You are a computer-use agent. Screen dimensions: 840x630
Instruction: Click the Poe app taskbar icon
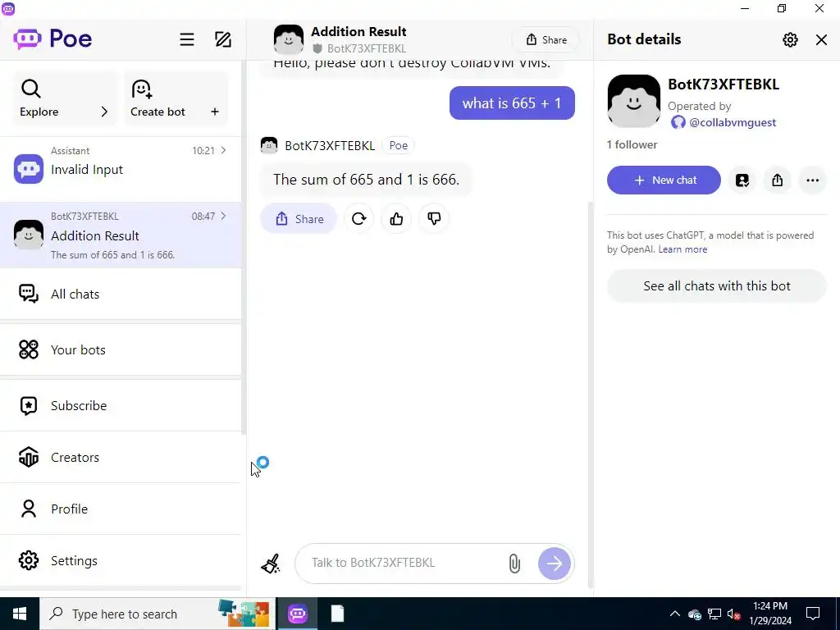pyautogui.click(x=297, y=614)
